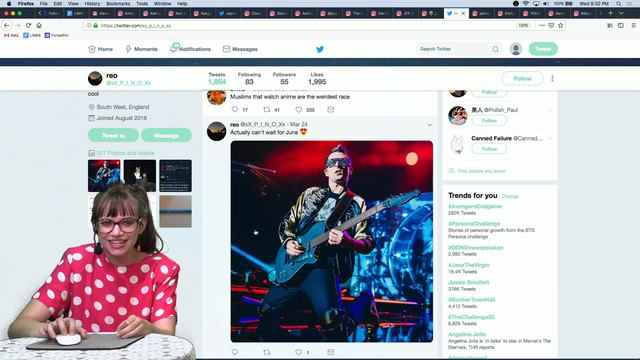Open the Firefox home page icon

[x=39, y=25]
